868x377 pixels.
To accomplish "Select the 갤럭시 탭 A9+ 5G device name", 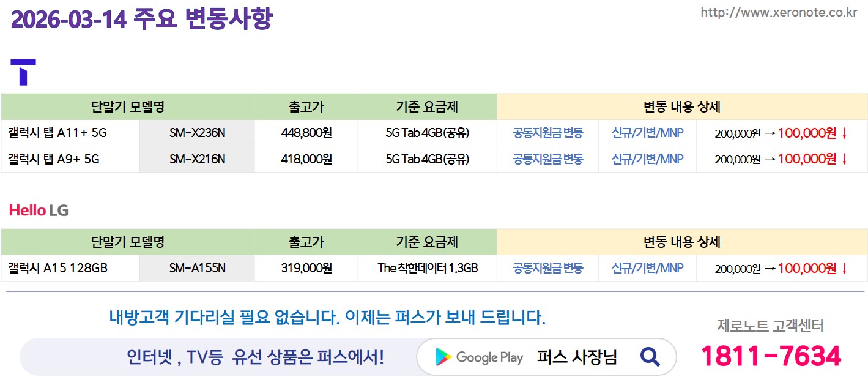I will (53, 159).
